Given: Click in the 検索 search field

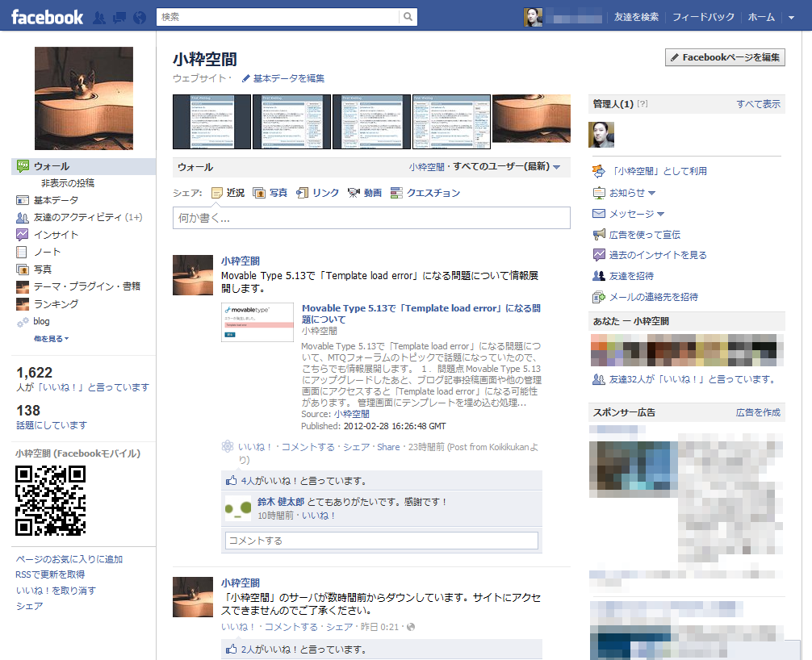Looking at the screenshot, I should pos(278,17).
